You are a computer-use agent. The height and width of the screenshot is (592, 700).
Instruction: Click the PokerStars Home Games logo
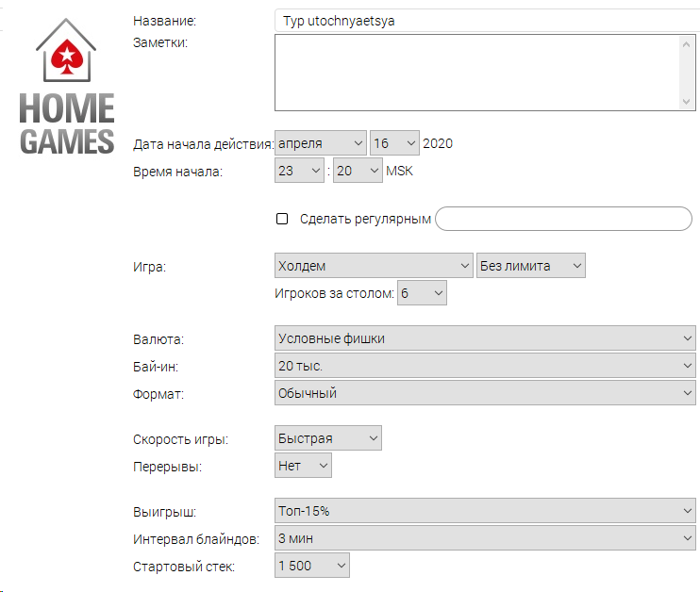(x=67, y=87)
